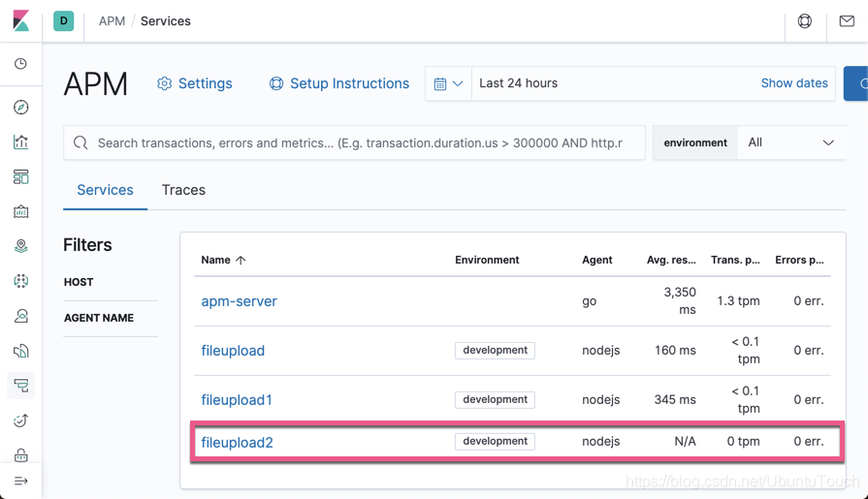Open the mail icon in the top-right corner
The width and height of the screenshot is (868, 499).
click(x=847, y=21)
